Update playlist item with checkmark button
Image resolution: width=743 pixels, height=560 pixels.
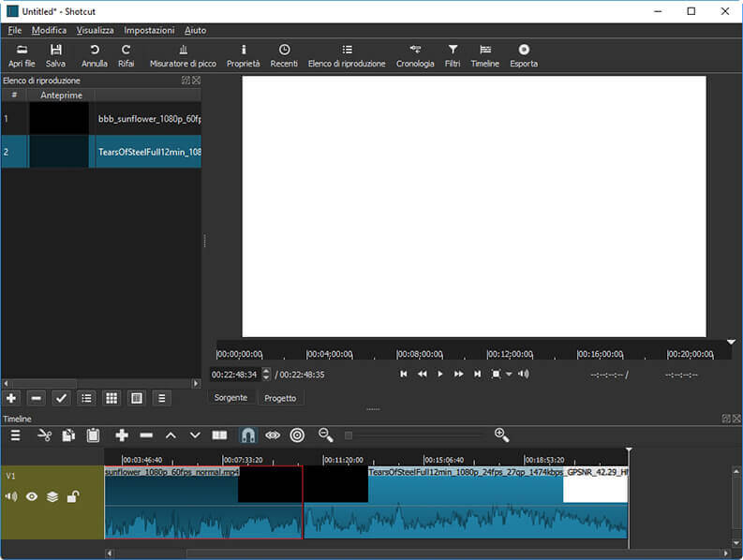[x=61, y=398]
